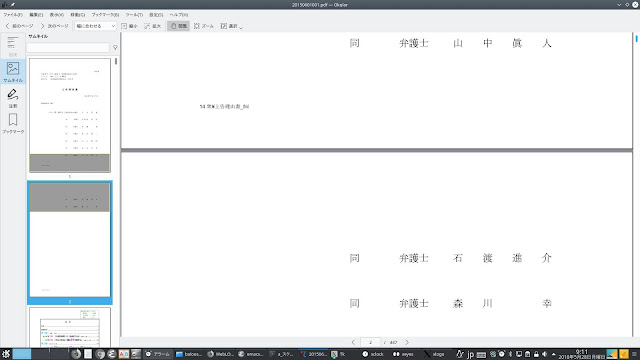Open the ヘルプ (Help) menu
The image size is (640, 360).
[179, 15]
